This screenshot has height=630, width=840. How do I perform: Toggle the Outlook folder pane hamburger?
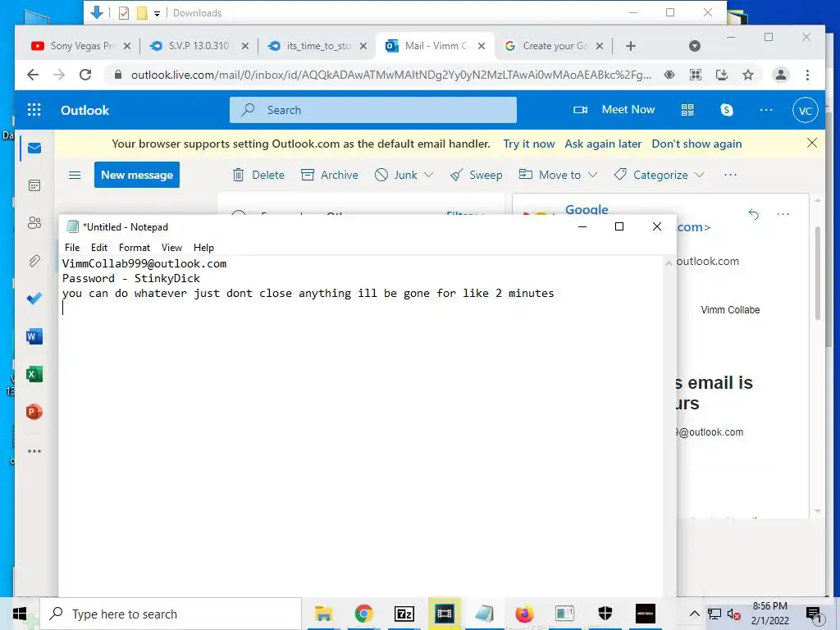pyautogui.click(x=75, y=176)
